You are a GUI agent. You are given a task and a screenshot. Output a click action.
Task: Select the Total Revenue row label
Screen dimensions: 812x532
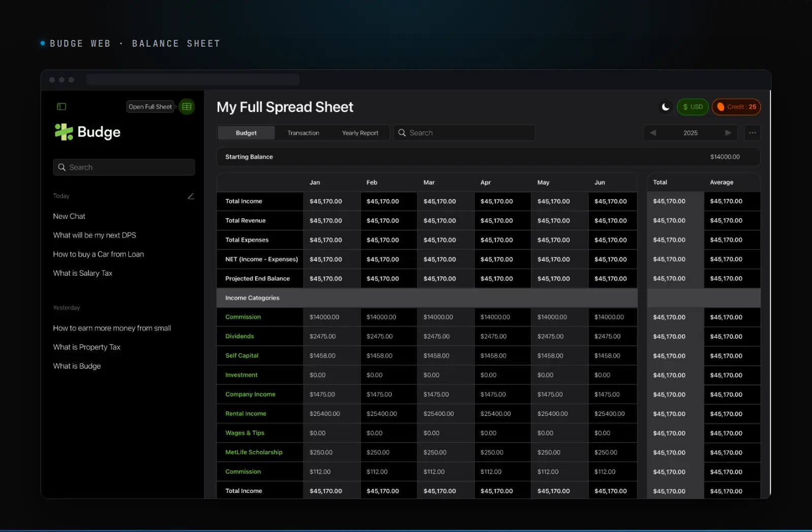point(245,221)
